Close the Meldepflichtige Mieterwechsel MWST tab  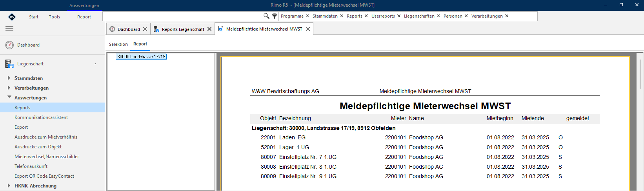pos(308,29)
